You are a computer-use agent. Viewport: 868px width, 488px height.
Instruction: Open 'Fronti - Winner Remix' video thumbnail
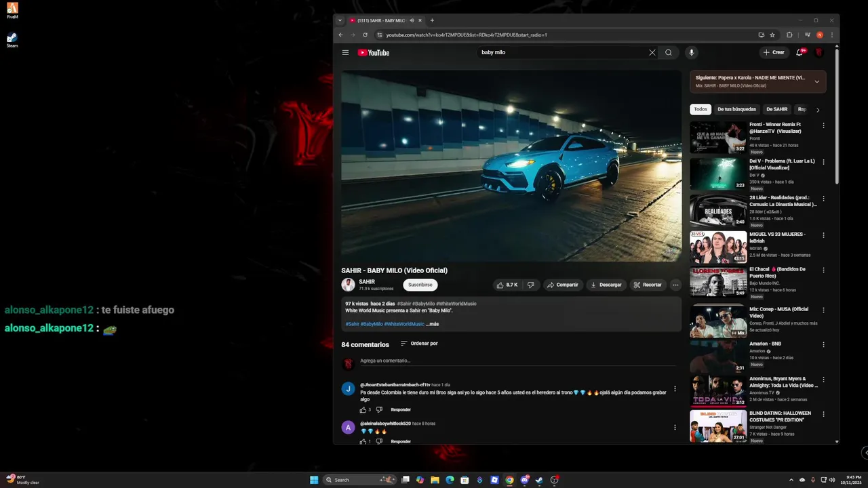click(718, 138)
